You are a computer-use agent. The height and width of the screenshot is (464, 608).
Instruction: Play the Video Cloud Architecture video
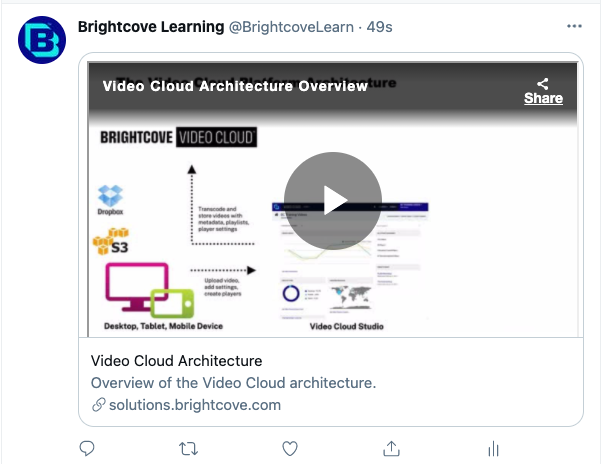click(x=332, y=201)
